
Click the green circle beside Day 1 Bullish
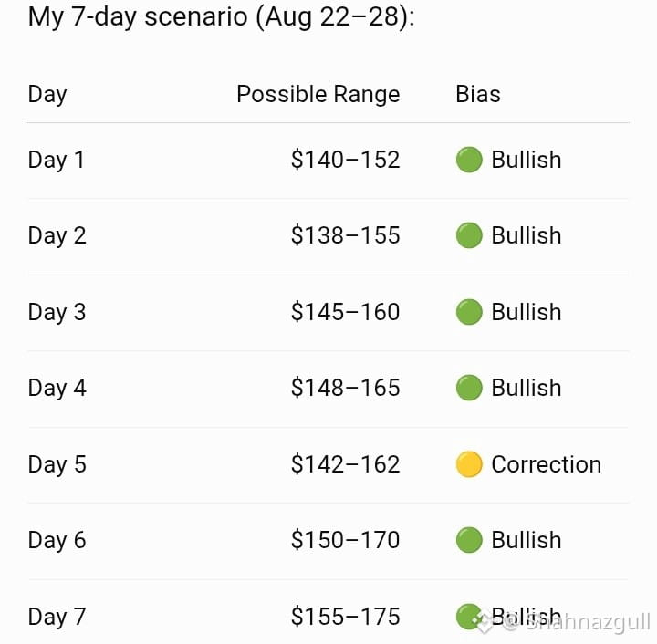pyautogui.click(x=469, y=160)
